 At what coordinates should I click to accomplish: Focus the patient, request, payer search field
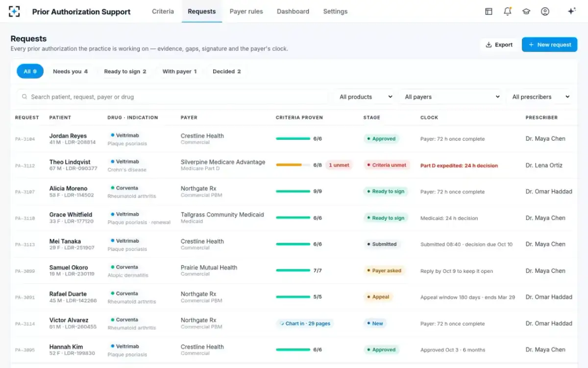pyautogui.click(x=172, y=97)
